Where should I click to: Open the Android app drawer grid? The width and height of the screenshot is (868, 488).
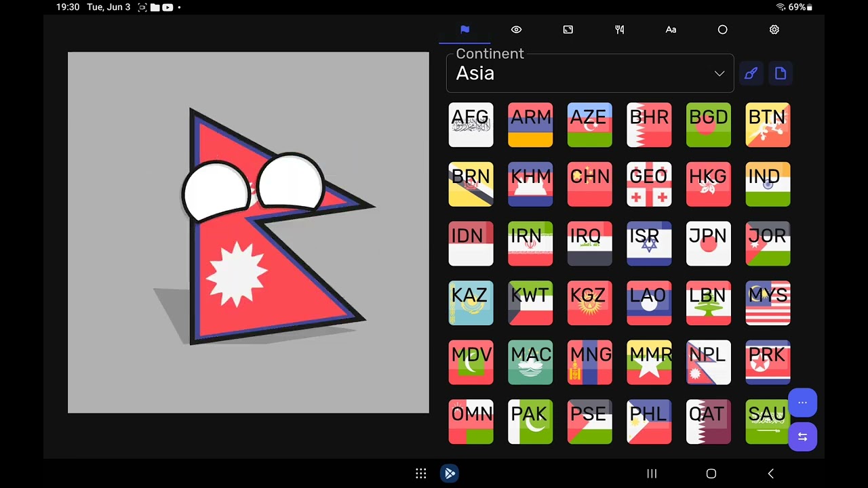click(421, 474)
